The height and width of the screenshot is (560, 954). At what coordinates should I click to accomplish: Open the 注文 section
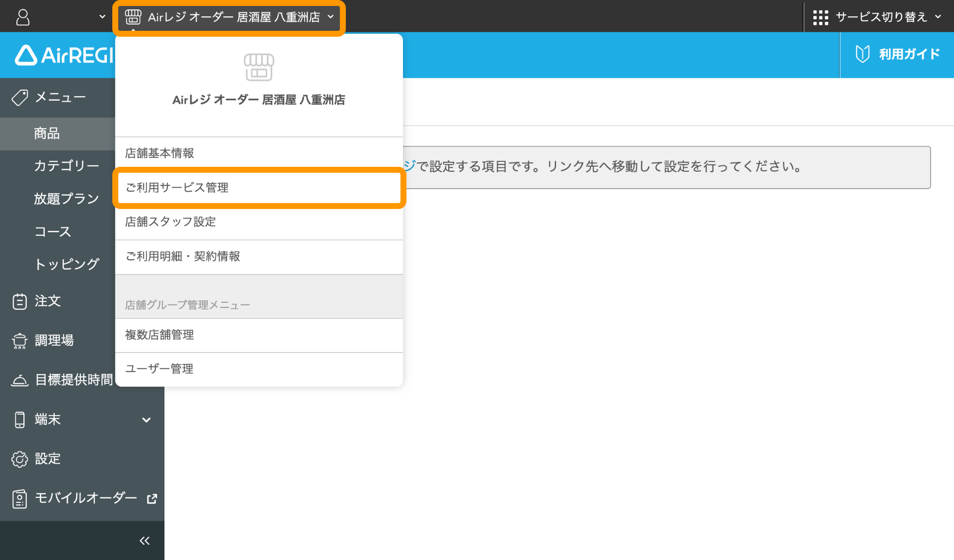pos(48,301)
